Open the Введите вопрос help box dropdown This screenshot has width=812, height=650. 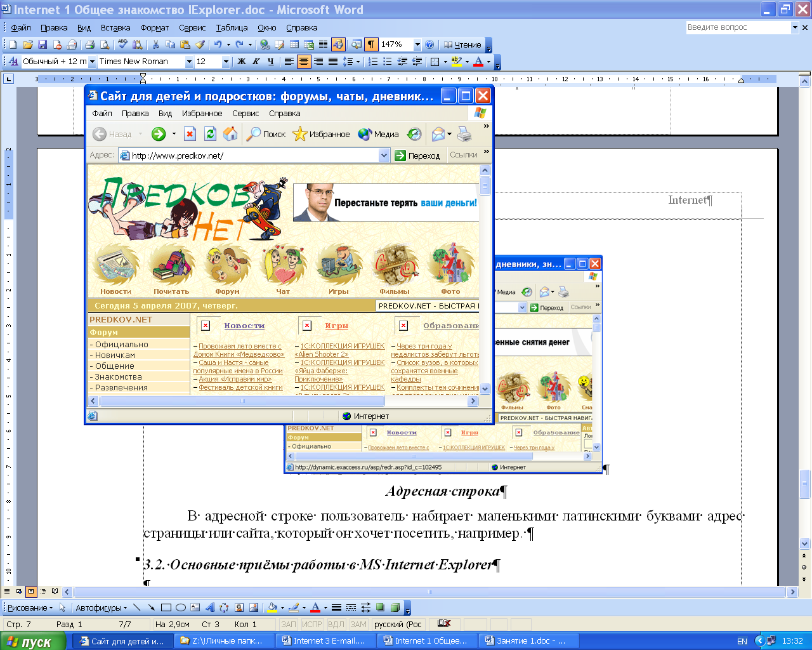tap(794, 27)
